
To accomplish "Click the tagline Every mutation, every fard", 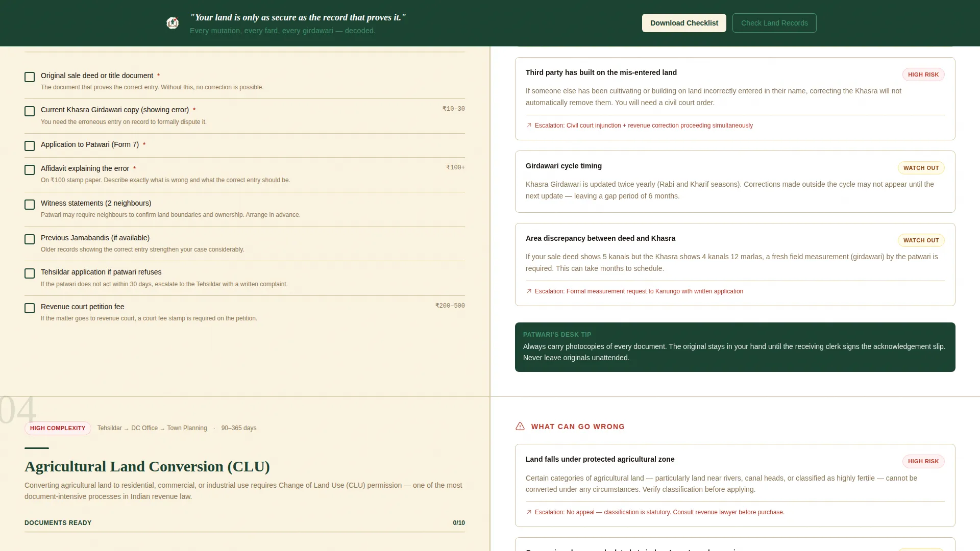I will coord(282,31).
